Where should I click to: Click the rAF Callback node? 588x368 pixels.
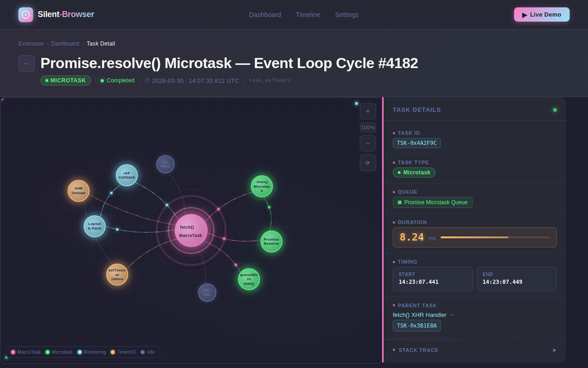pyautogui.click(x=126, y=175)
